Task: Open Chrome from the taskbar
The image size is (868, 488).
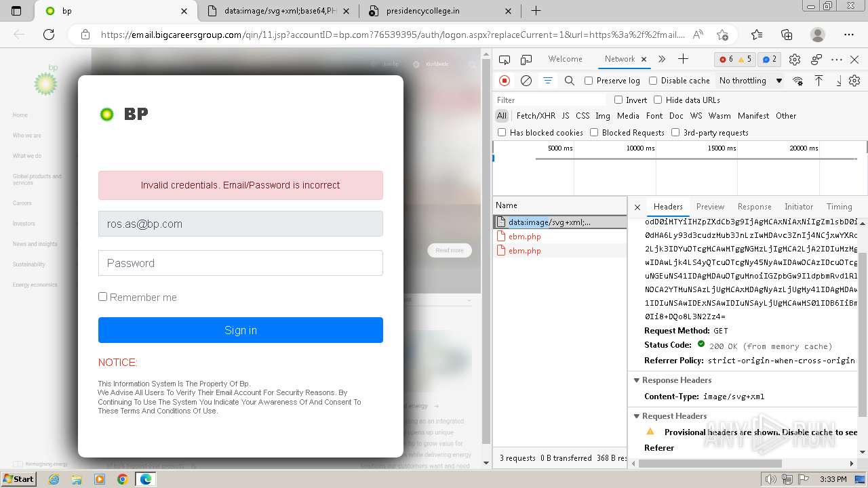Action: 122,479
